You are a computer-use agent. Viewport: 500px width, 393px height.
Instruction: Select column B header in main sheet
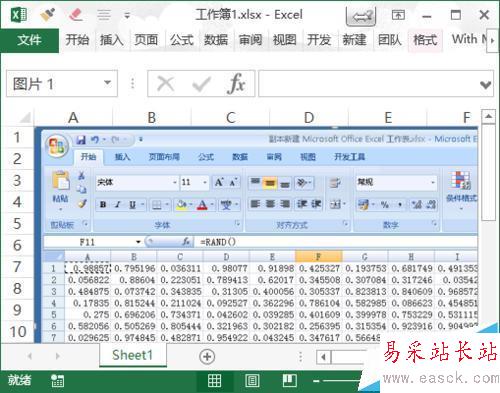tap(152, 117)
